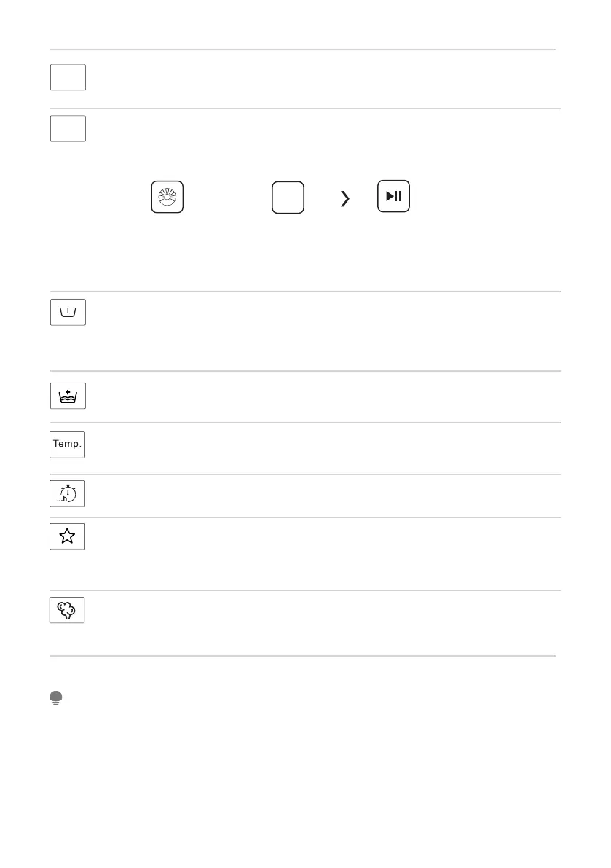This screenshot has width=611, height=868.
Task: Open the program dial selection
Action: [167, 197]
